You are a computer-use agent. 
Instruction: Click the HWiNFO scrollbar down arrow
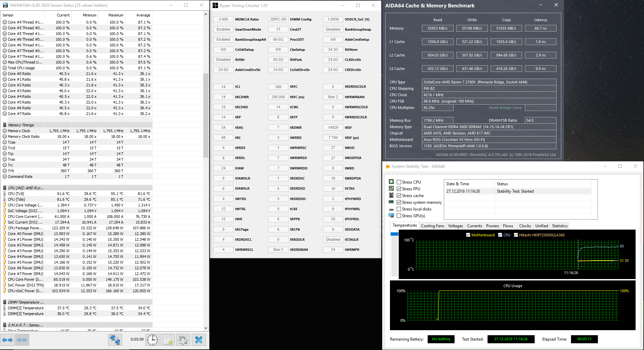tap(206, 328)
